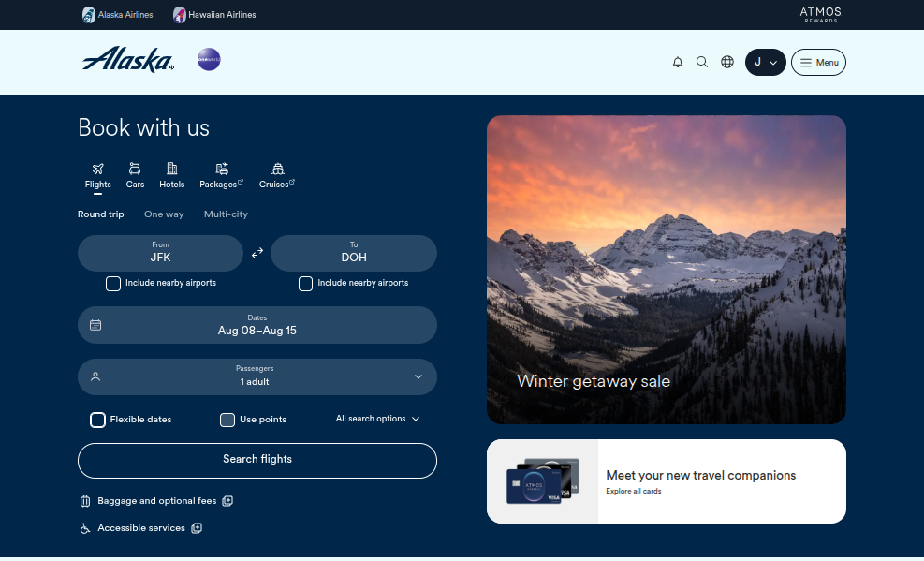924x561 pixels.
Task: Click the hamburger icon in Menu button
Action: pos(805,63)
